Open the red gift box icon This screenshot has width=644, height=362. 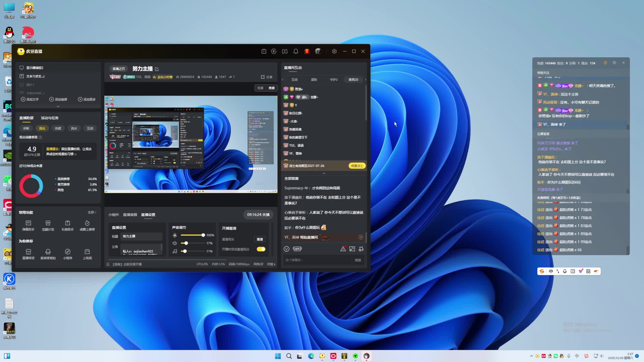[307, 51]
